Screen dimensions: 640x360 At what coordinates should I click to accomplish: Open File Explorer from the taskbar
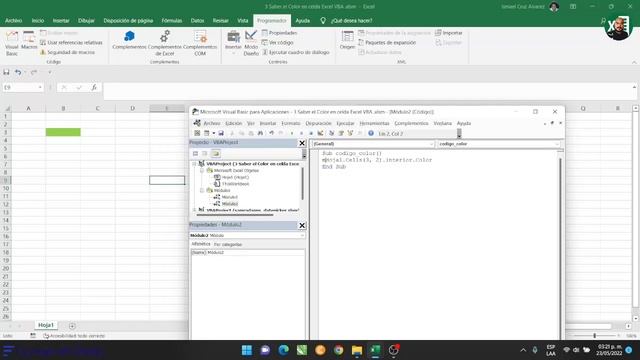pyautogui.click(x=357, y=350)
